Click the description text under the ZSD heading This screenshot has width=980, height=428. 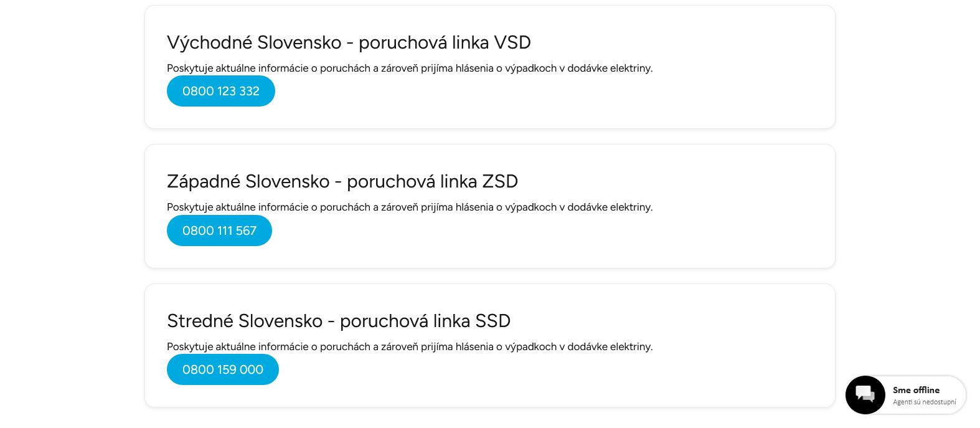409,207
